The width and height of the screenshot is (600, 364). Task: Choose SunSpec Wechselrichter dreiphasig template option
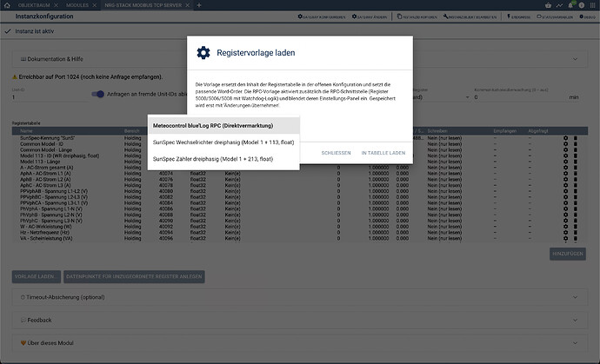click(223, 142)
